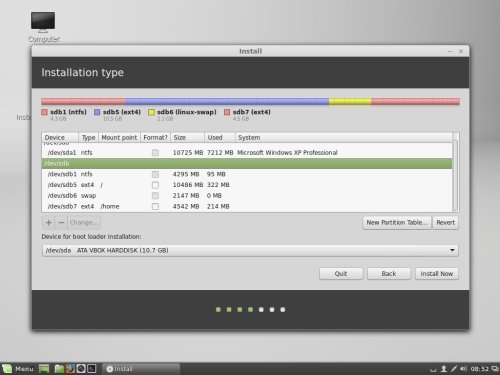Viewport: 500px width, 375px height.
Task: Launch Firefox from the taskbar
Action: pyautogui.click(x=70, y=369)
